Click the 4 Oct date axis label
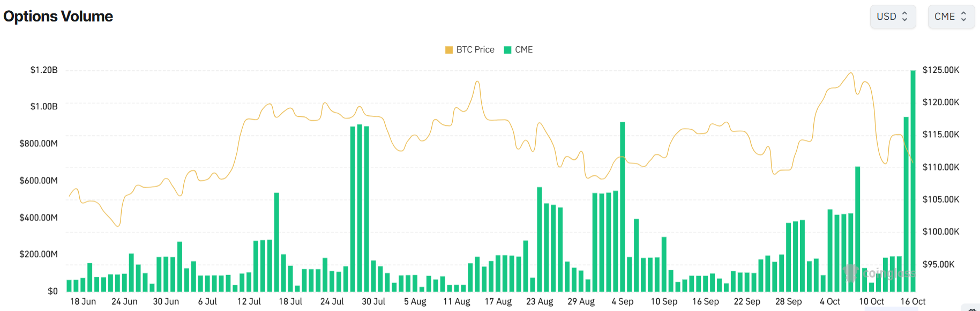Viewport: 980px width, 311px height. pos(830,301)
